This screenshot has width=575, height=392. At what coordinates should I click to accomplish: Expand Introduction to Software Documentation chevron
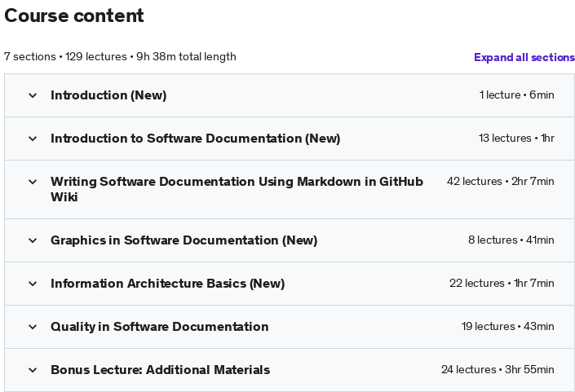click(33, 139)
